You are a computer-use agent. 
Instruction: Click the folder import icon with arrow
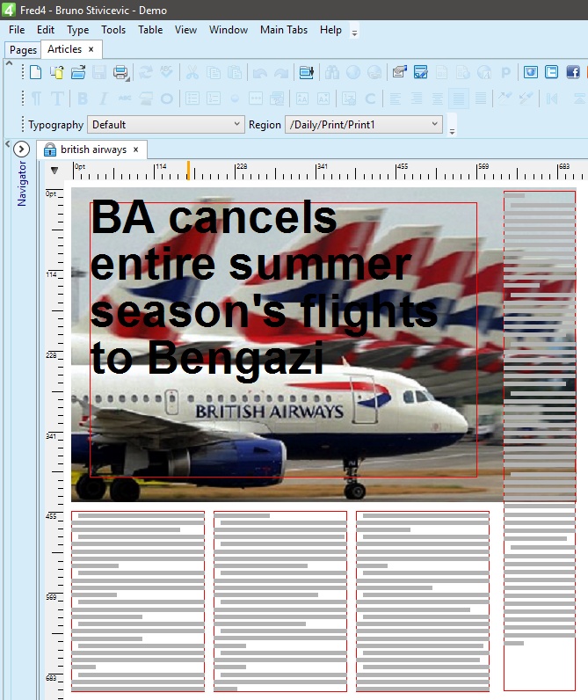tap(307, 72)
